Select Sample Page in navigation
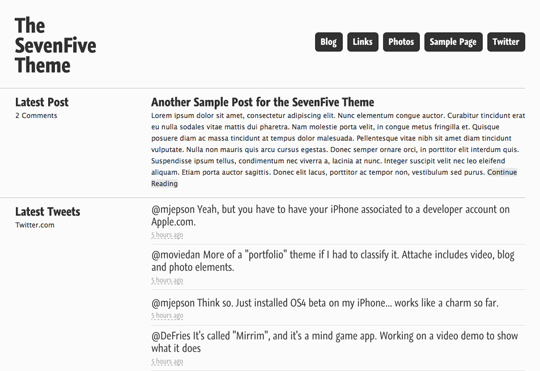The image size is (540, 371). point(453,42)
